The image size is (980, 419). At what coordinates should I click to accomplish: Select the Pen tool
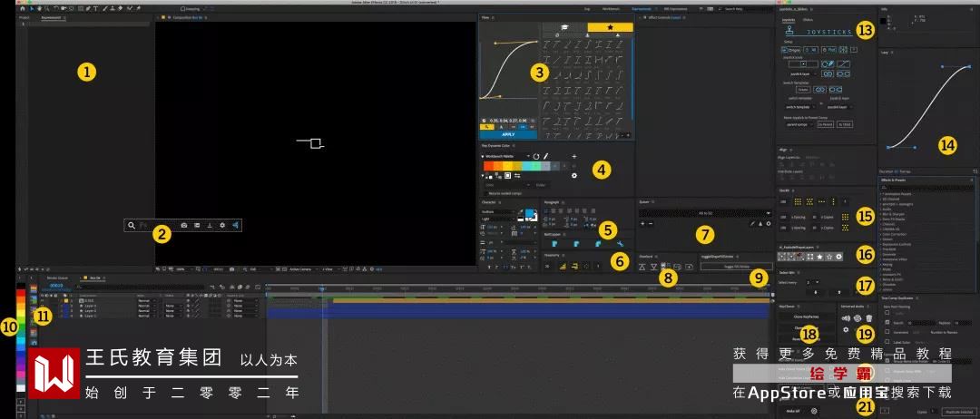point(87,9)
